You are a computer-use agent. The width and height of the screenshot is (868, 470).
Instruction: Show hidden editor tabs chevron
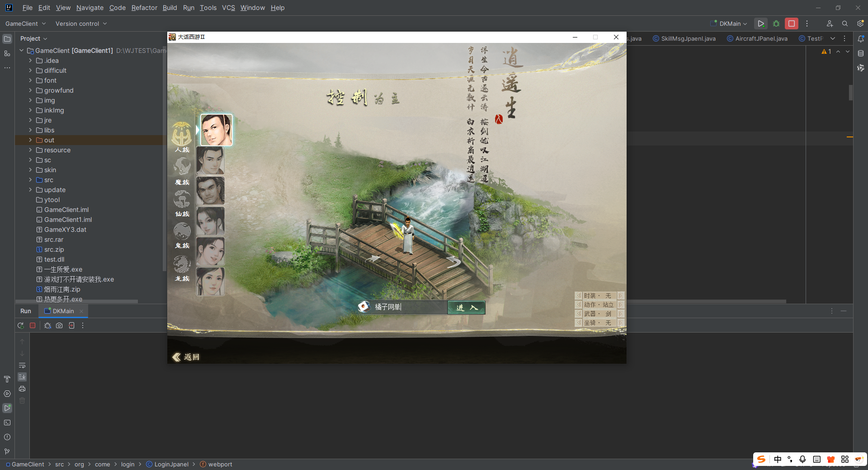pyautogui.click(x=833, y=38)
